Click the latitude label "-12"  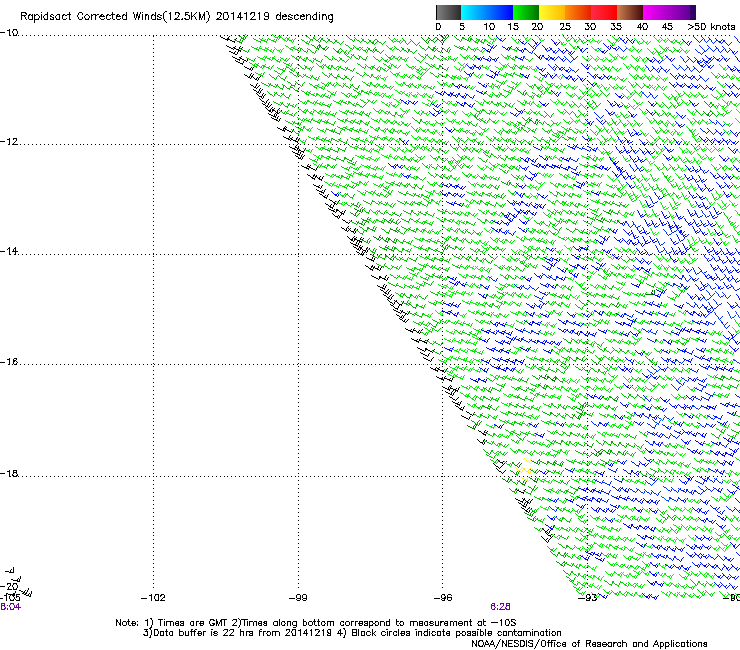(x=9, y=142)
